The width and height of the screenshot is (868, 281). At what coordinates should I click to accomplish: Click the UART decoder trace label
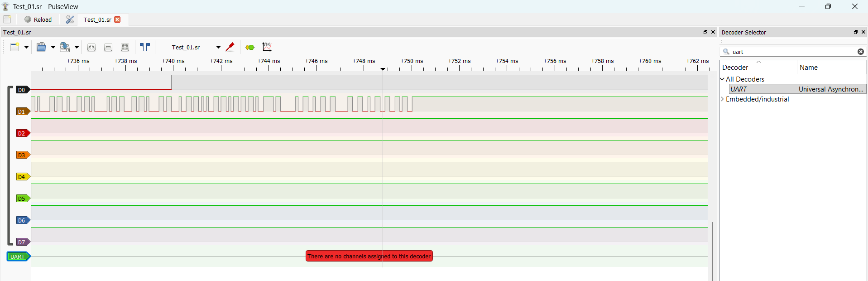19,257
